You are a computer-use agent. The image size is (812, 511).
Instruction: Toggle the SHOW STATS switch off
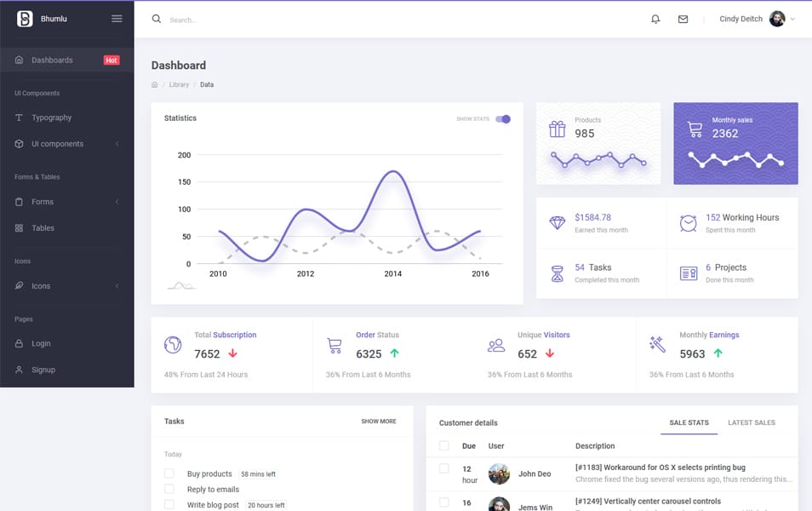[502, 120]
